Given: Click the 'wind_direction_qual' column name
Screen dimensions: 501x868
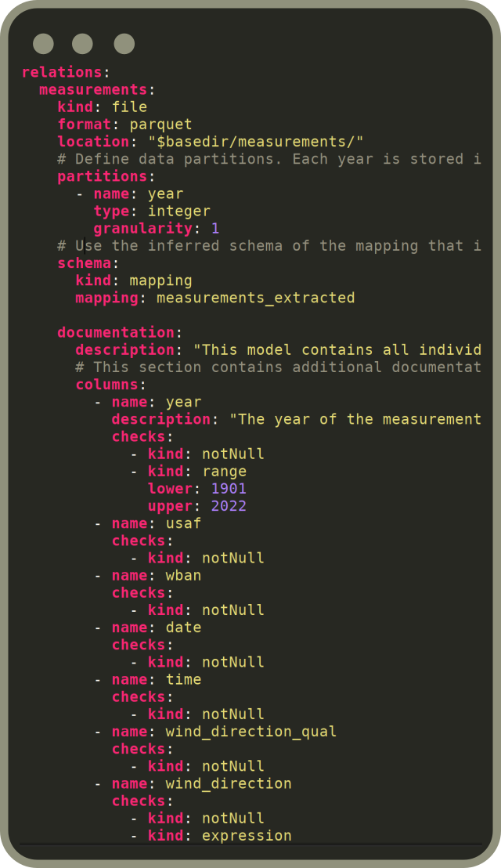Looking at the screenshot, I should coord(250,731).
